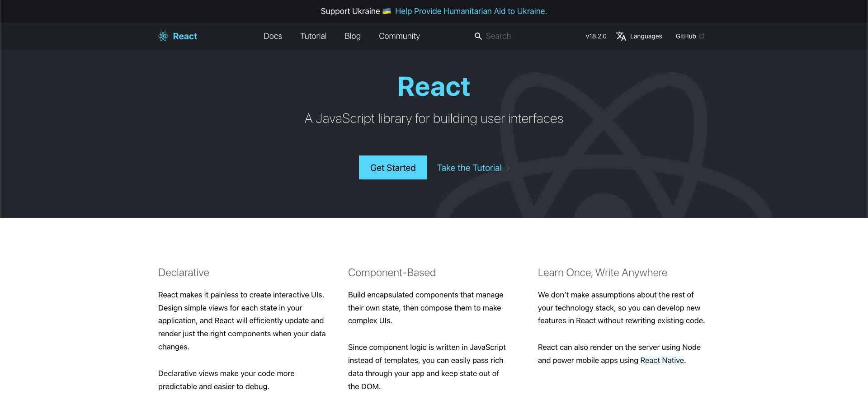868x400 pixels.
Task: Open the Docs navigation item
Action: [273, 36]
